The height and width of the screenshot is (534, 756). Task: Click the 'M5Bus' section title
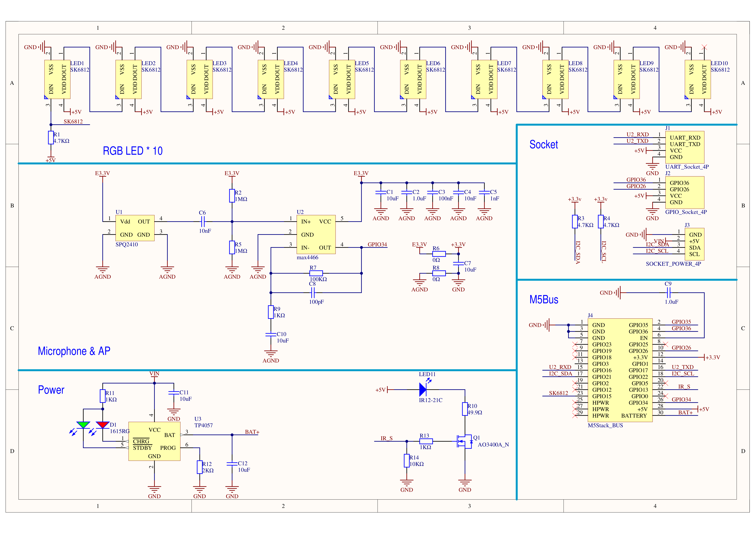[x=544, y=300]
